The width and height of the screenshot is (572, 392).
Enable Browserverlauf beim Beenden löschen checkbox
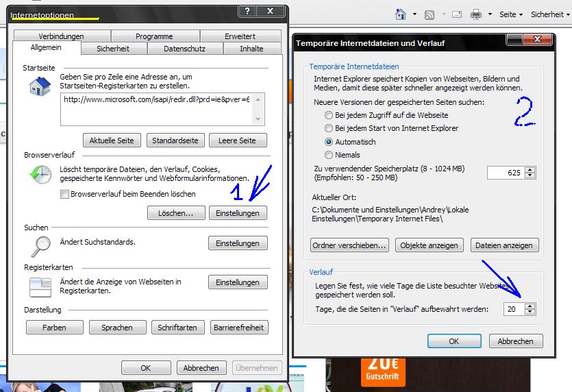click(65, 194)
